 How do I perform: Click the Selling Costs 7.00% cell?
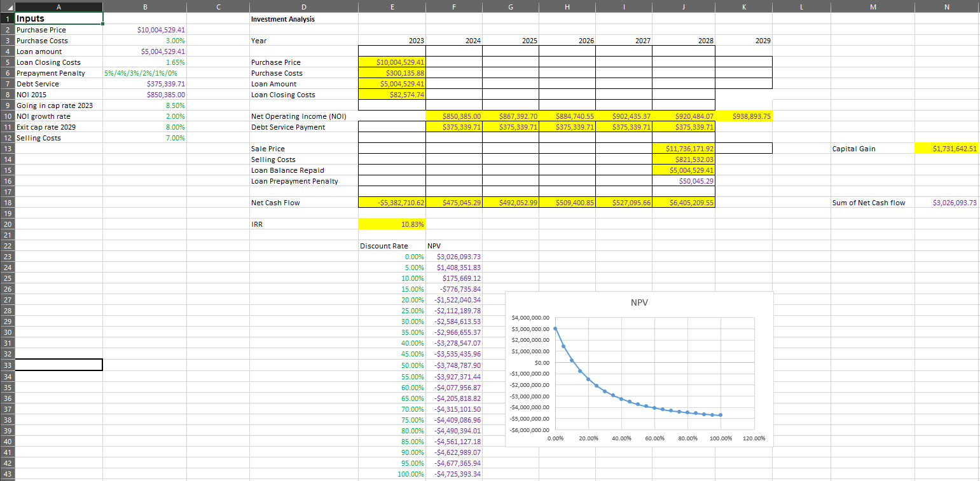point(145,138)
